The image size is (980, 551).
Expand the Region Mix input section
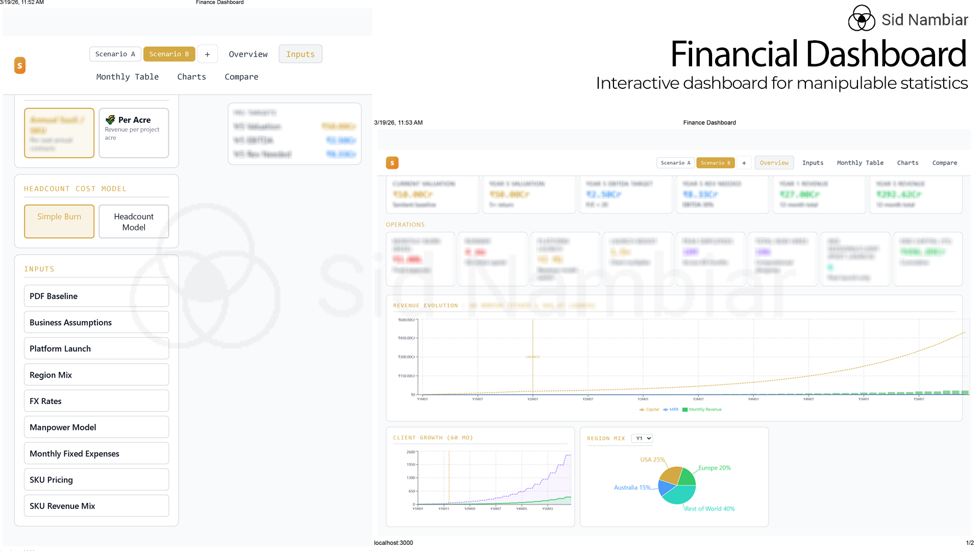click(x=96, y=375)
